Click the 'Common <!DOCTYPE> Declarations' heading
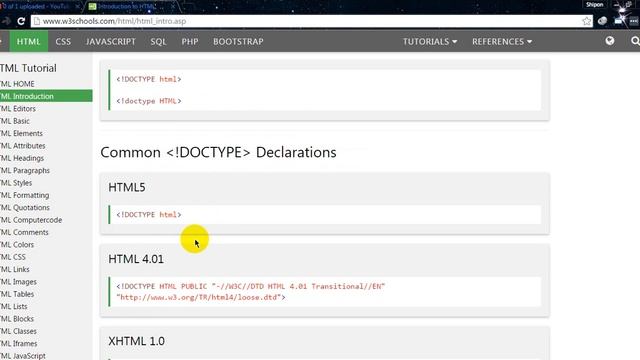 tap(218, 152)
